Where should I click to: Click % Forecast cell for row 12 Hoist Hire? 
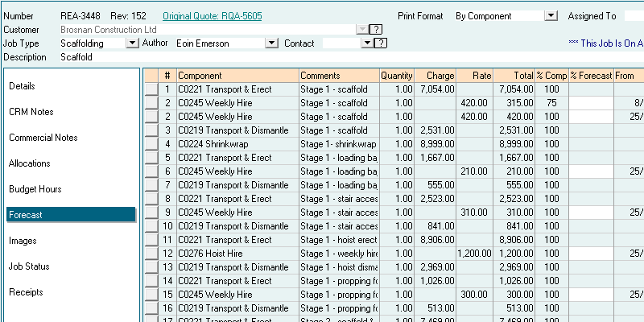pos(591,254)
